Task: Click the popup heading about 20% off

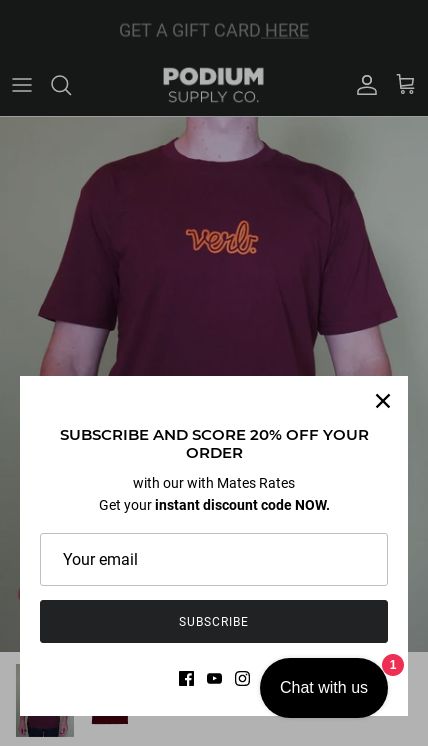Action: click(x=214, y=444)
